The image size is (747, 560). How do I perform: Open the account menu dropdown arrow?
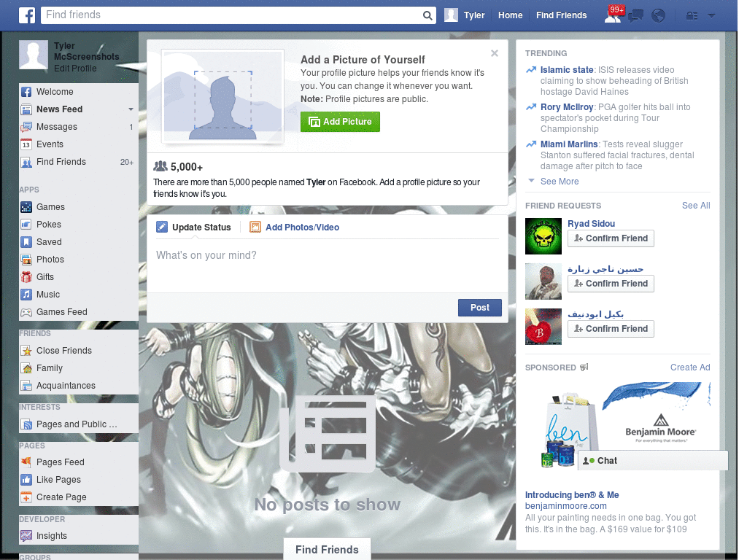pyautogui.click(x=711, y=16)
